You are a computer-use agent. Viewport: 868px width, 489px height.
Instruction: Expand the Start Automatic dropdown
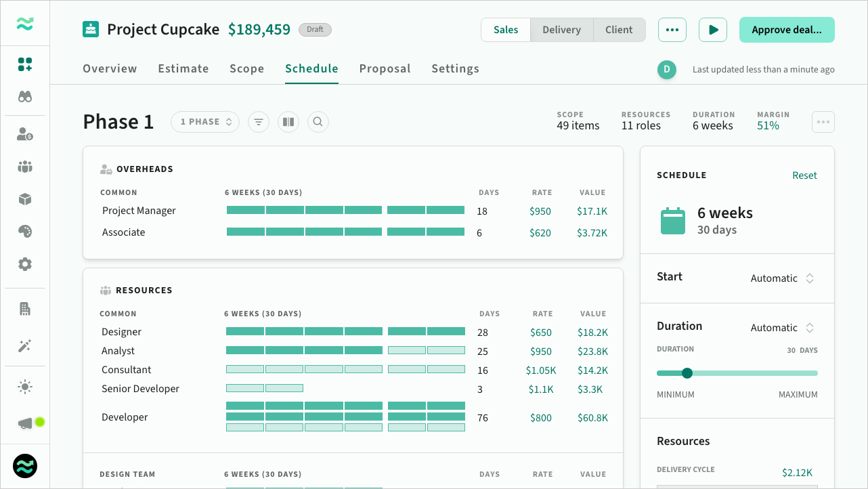point(782,278)
